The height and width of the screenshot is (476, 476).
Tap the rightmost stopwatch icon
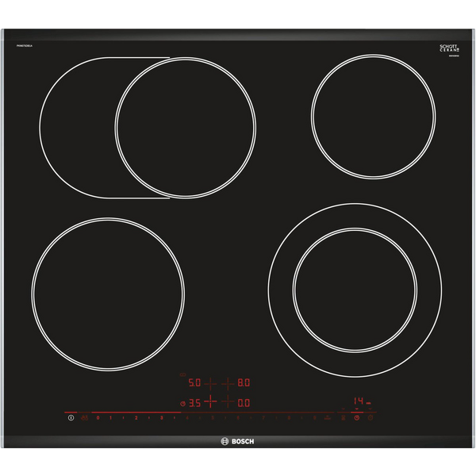pos(369,417)
